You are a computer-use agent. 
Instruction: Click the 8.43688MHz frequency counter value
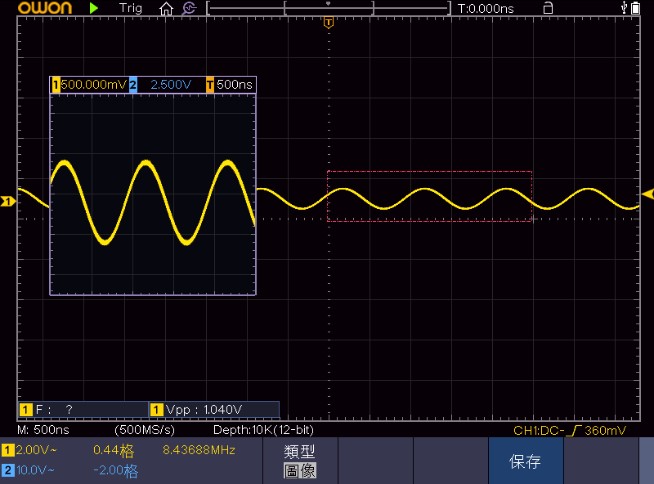[x=199, y=450]
